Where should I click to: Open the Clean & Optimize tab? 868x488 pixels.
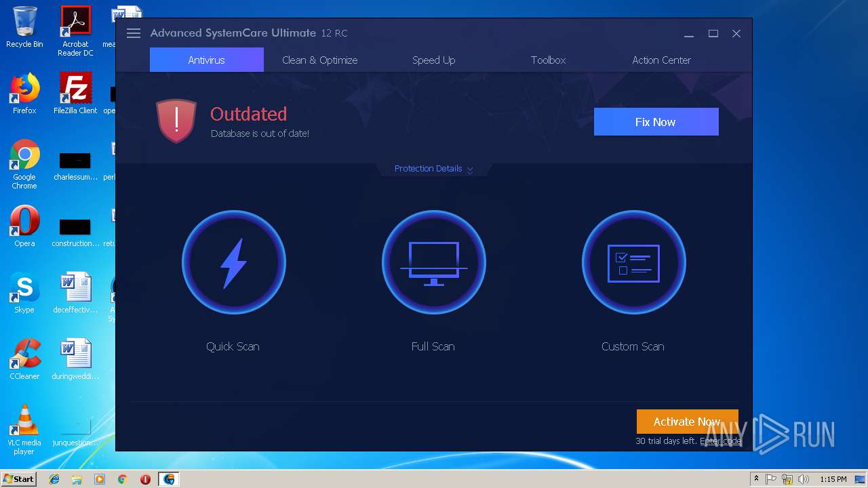319,60
